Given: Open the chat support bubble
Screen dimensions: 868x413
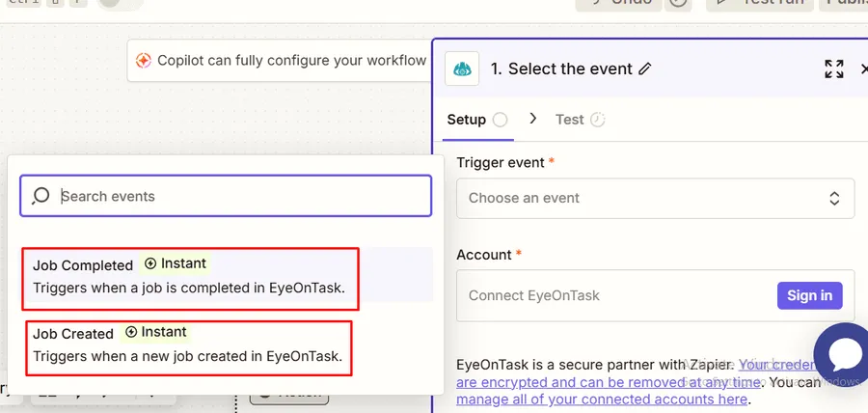Looking at the screenshot, I should (x=843, y=355).
